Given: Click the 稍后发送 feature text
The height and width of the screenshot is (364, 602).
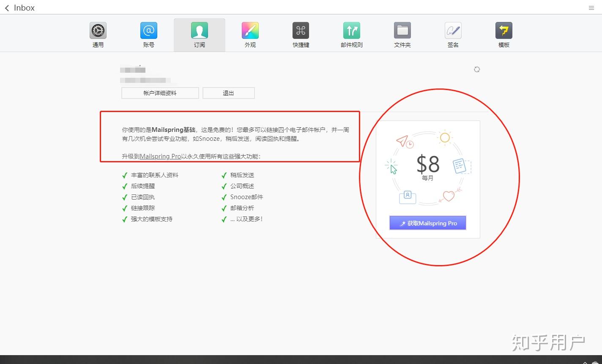Looking at the screenshot, I should [x=242, y=175].
